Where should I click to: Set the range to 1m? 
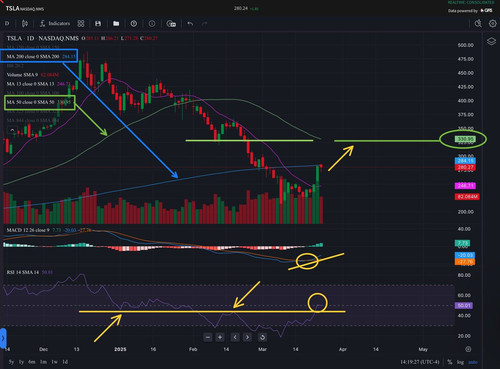(43, 362)
